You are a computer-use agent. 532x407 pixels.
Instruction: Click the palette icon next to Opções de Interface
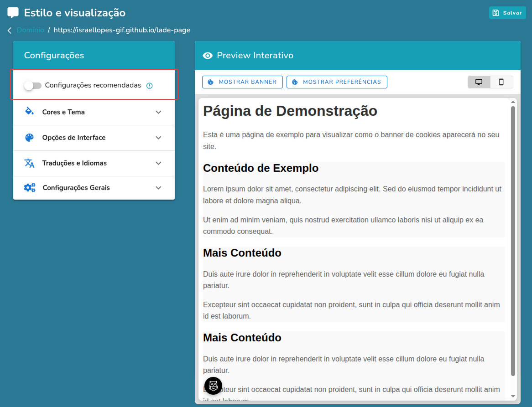(x=29, y=138)
